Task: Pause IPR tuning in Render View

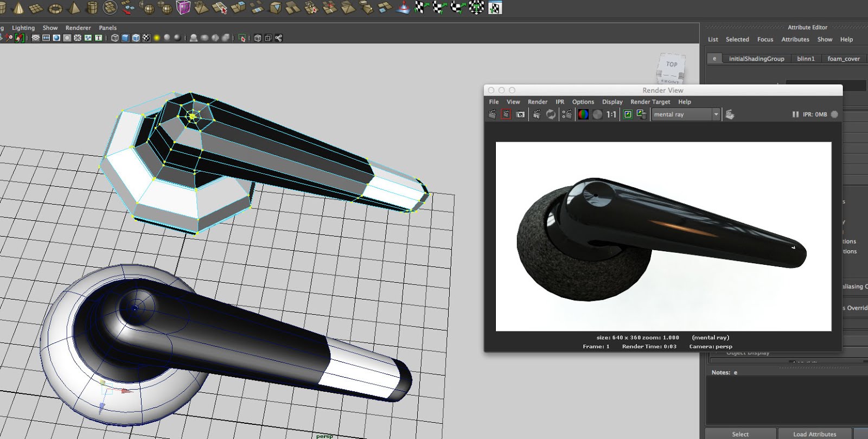Action: (795, 114)
